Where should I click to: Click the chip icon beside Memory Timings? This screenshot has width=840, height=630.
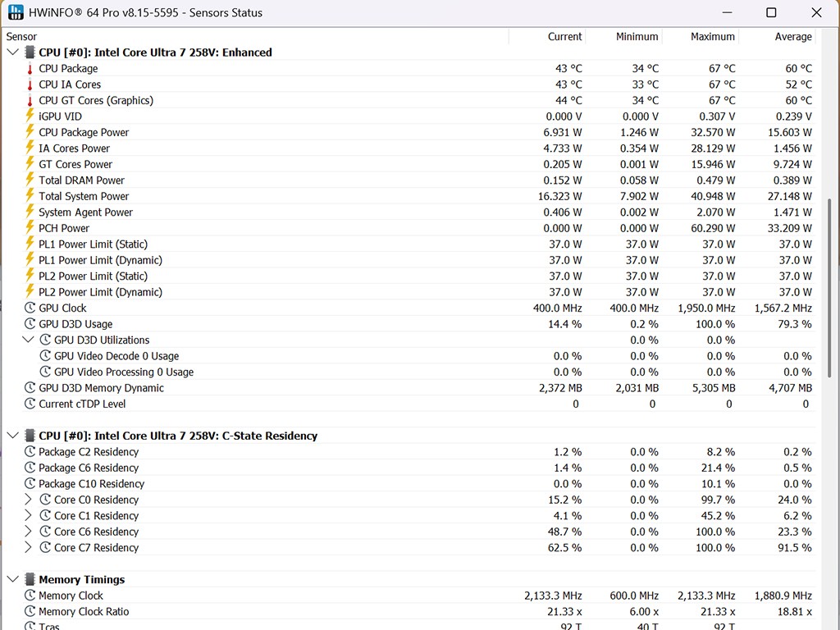[x=30, y=580]
